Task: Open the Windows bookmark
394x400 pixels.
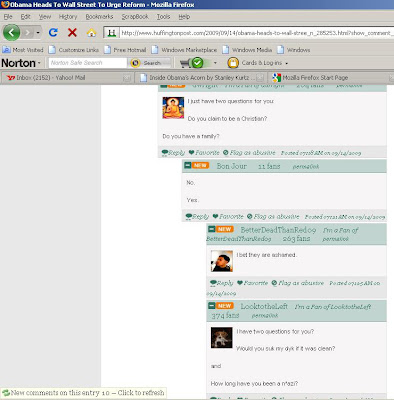Action: coord(294,50)
